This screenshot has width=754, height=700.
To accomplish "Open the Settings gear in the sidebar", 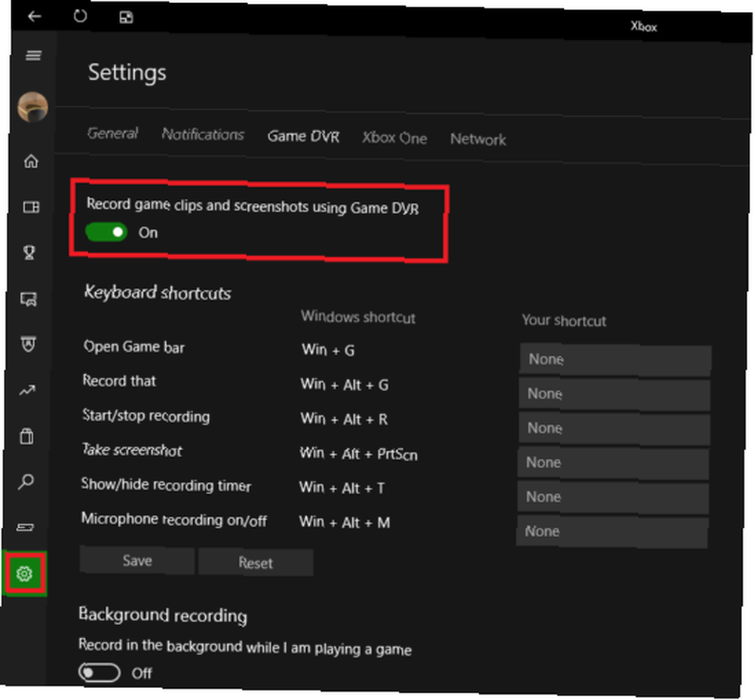I will coord(25,573).
